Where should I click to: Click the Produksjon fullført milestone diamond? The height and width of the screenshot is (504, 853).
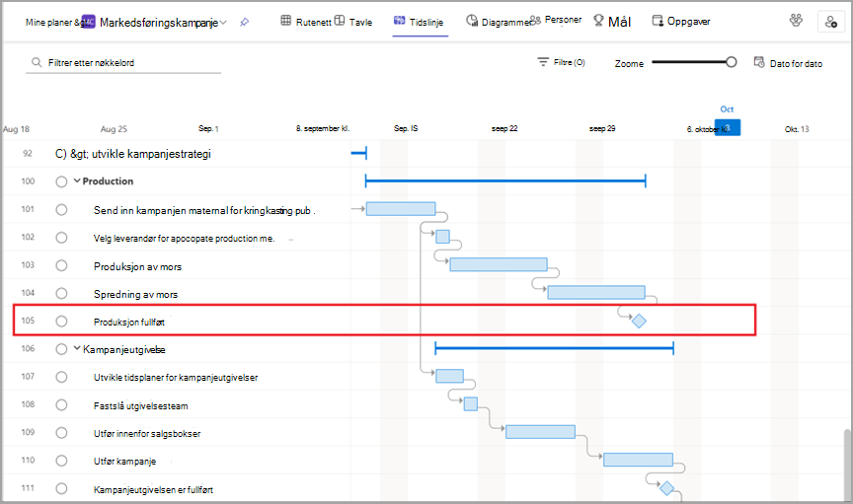point(639,322)
